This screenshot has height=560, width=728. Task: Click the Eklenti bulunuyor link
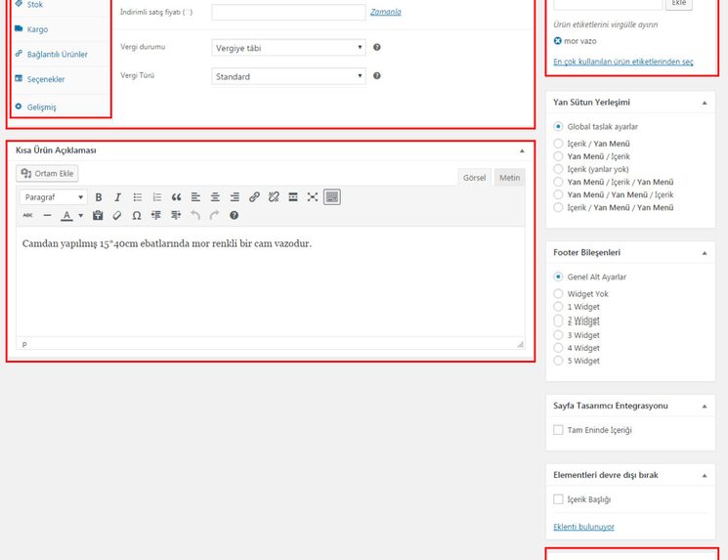583,527
